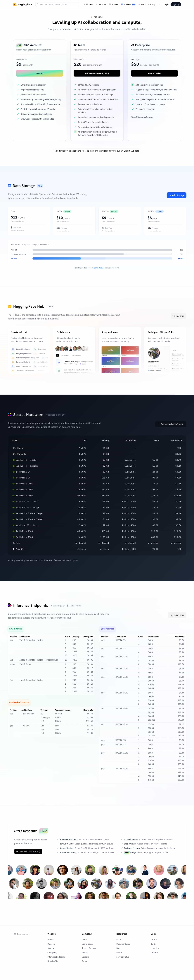Click the 8x Nvidia A100 row icon
This screenshot has width=194, height=980.
point(14,537)
